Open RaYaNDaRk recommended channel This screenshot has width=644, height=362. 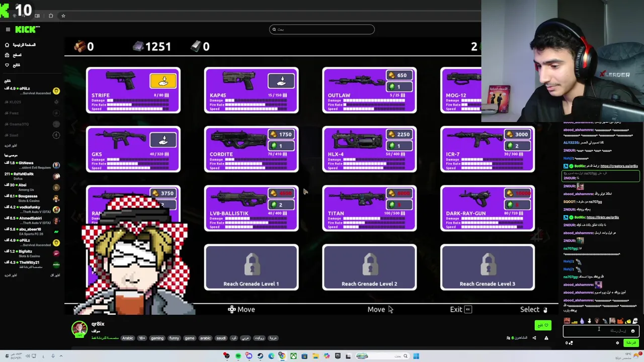[x=31, y=176]
